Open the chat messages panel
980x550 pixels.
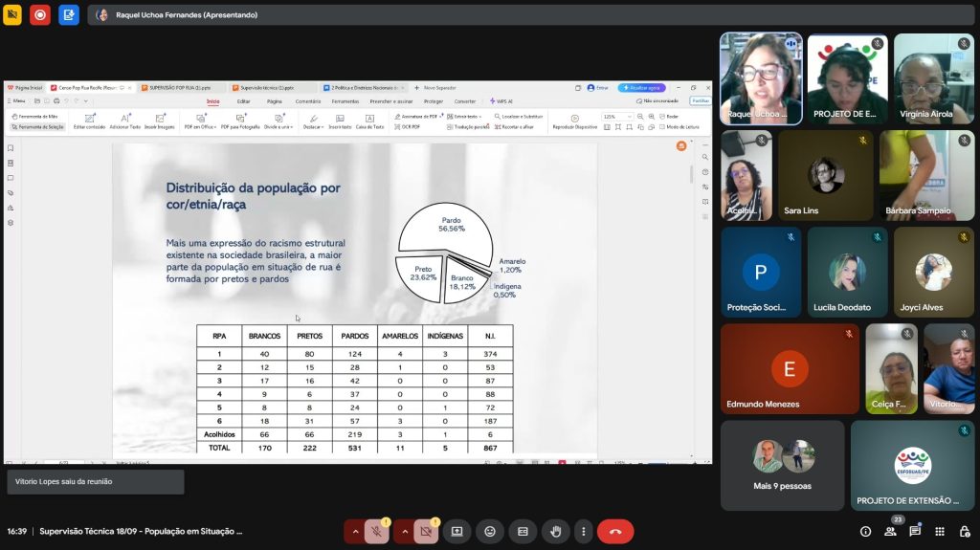tap(915, 531)
